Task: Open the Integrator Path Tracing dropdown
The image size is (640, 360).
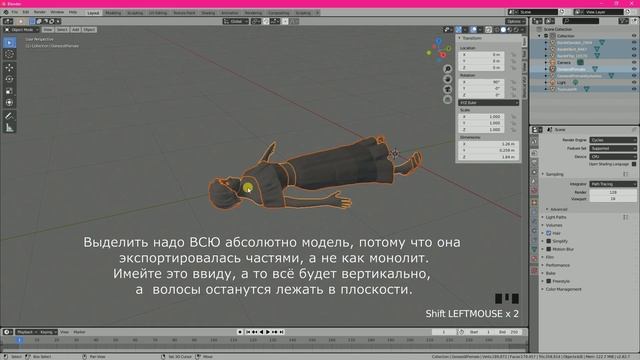Action: tap(613, 184)
